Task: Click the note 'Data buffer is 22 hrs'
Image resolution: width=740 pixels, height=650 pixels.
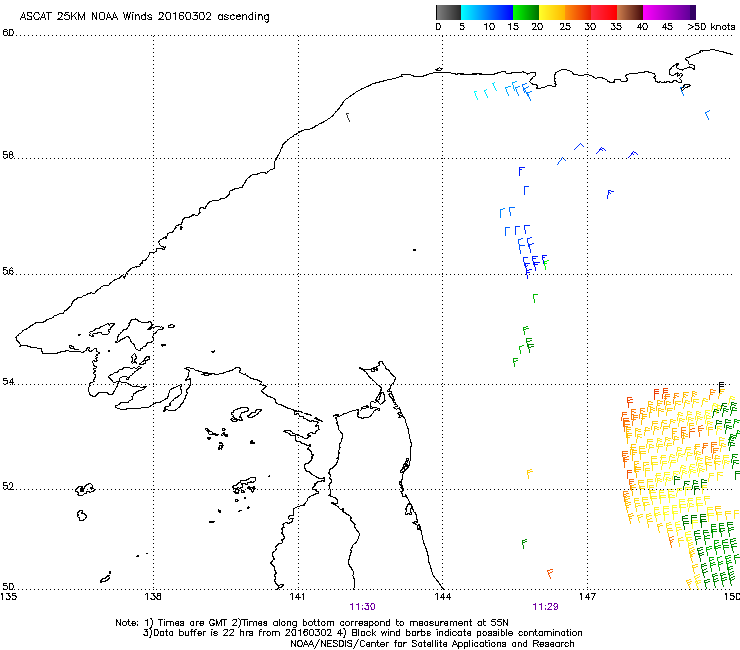Action: [206, 633]
